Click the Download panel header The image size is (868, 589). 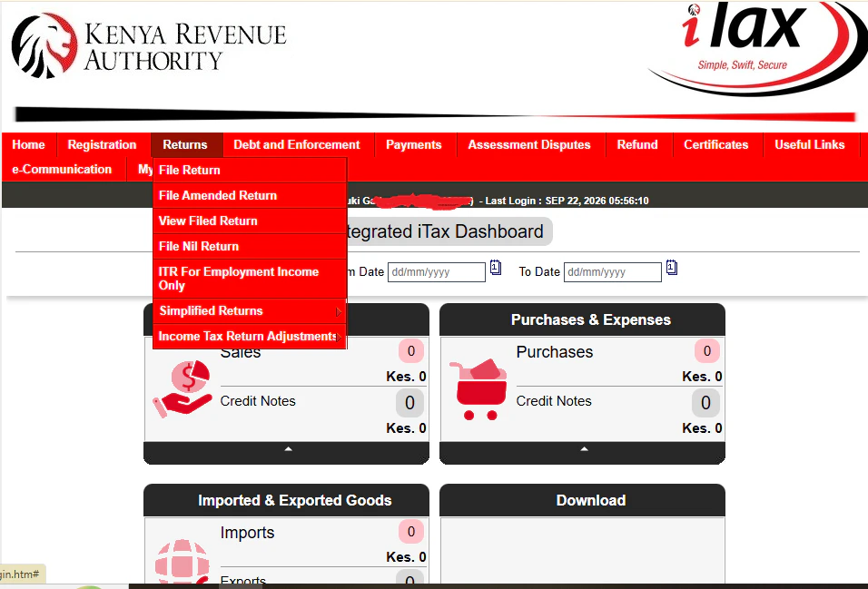click(x=582, y=500)
